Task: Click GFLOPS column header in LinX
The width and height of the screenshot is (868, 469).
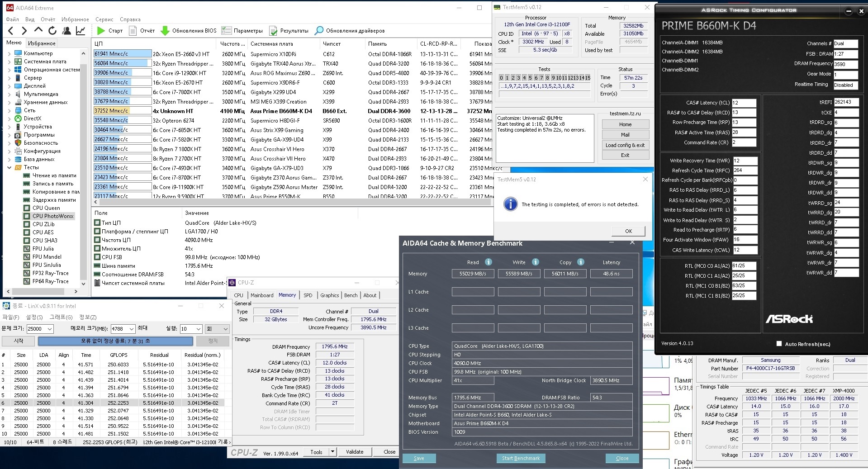Action: (x=119, y=355)
